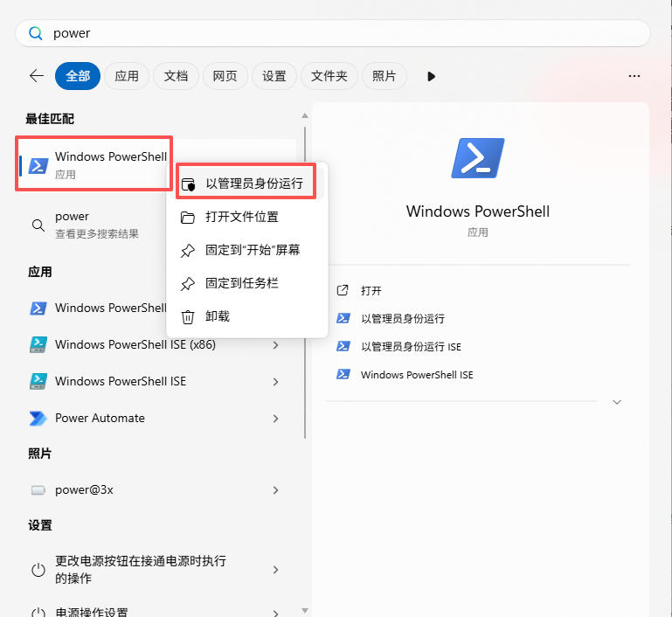Show more filters with the play arrow
This screenshot has width=672, height=617.
coord(431,76)
